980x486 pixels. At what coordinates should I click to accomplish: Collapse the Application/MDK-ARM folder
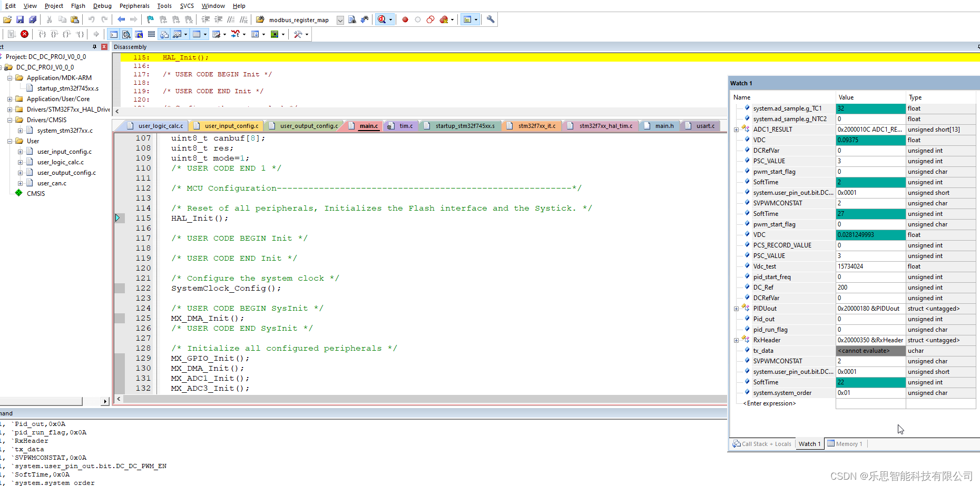(9, 78)
